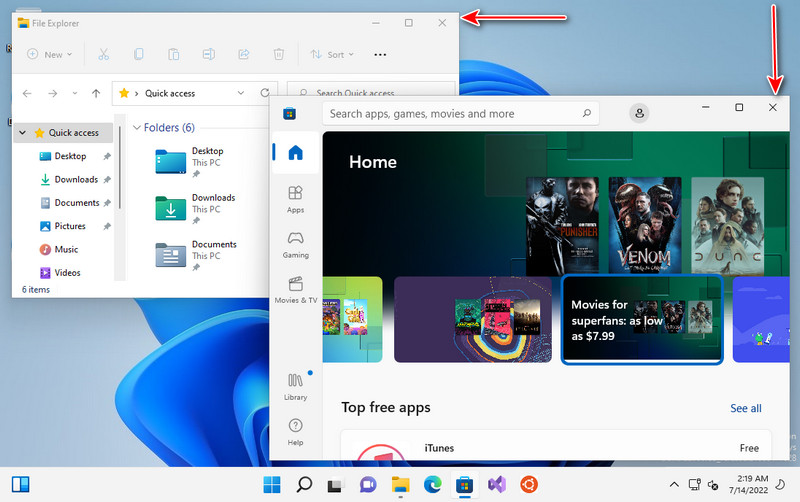Open Apps section in Microsoft Store

pyautogui.click(x=295, y=199)
